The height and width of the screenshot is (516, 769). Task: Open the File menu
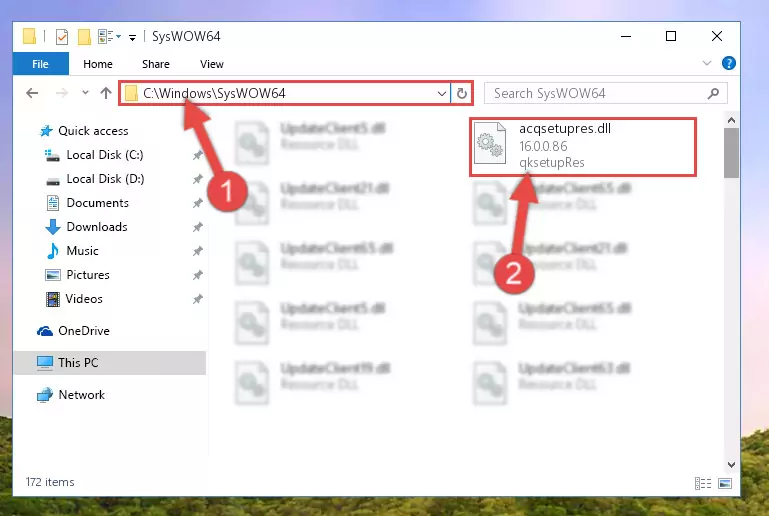(40, 64)
